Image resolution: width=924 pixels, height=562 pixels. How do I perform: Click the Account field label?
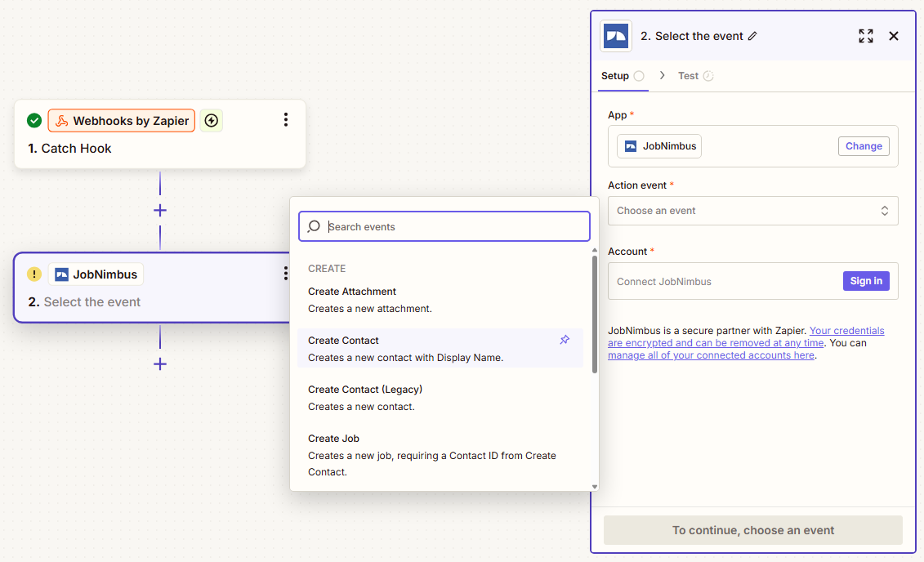[627, 252]
